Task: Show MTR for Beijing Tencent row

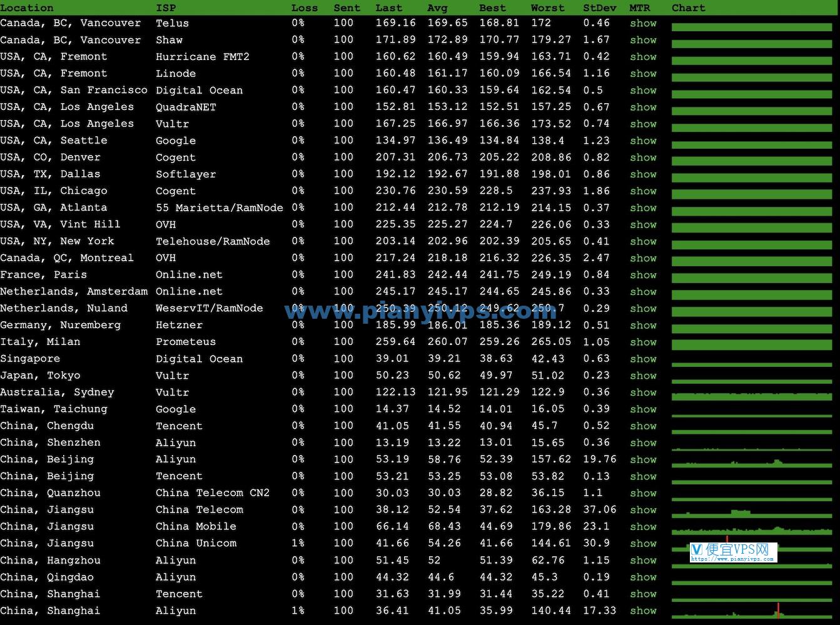Action: click(x=643, y=477)
